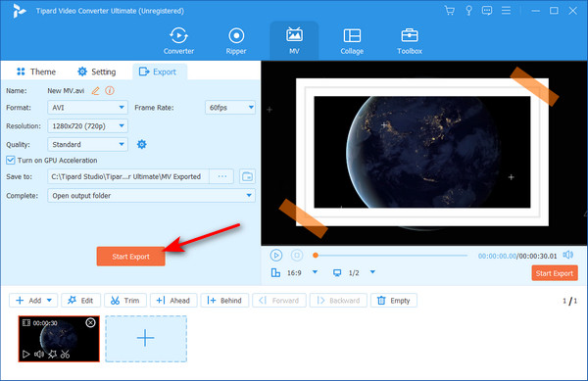Switch to the Converter module
Viewport: 588px width, 381px height.
pos(178,41)
